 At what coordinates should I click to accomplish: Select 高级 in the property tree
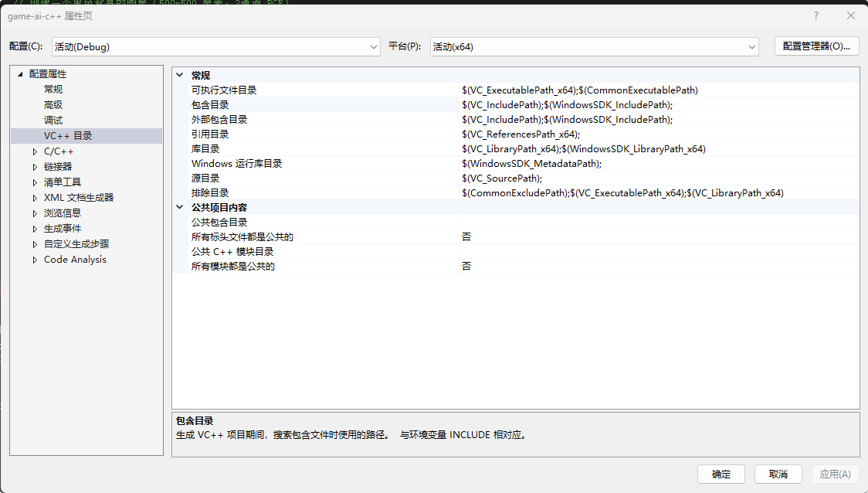click(x=53, y=105)
